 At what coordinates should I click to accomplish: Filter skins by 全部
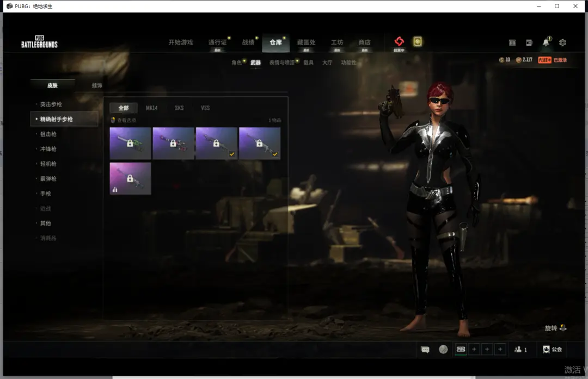pyautogui.click(x=124, y=108)
